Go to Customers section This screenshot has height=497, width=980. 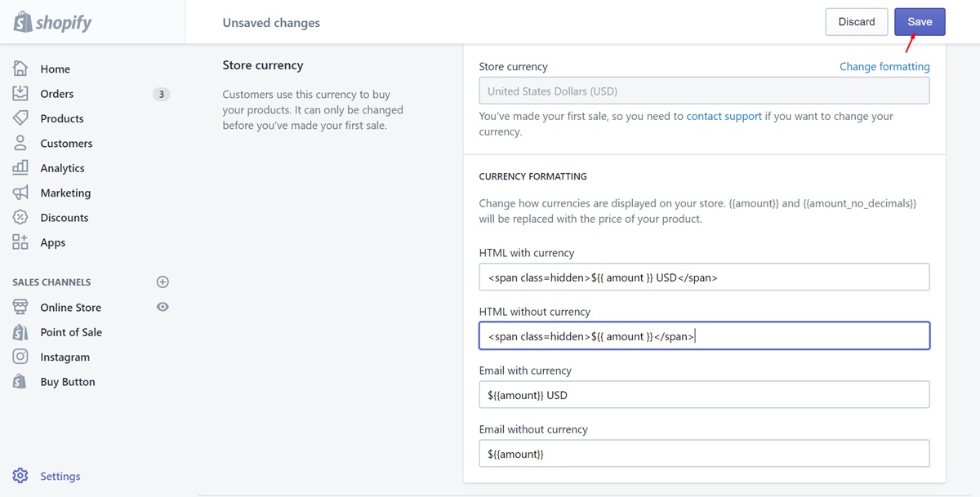tap(66, 144)
